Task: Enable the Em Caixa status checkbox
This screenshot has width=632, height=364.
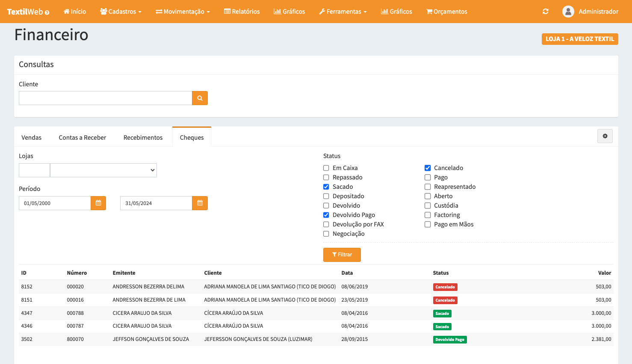Action: [326, 168]
